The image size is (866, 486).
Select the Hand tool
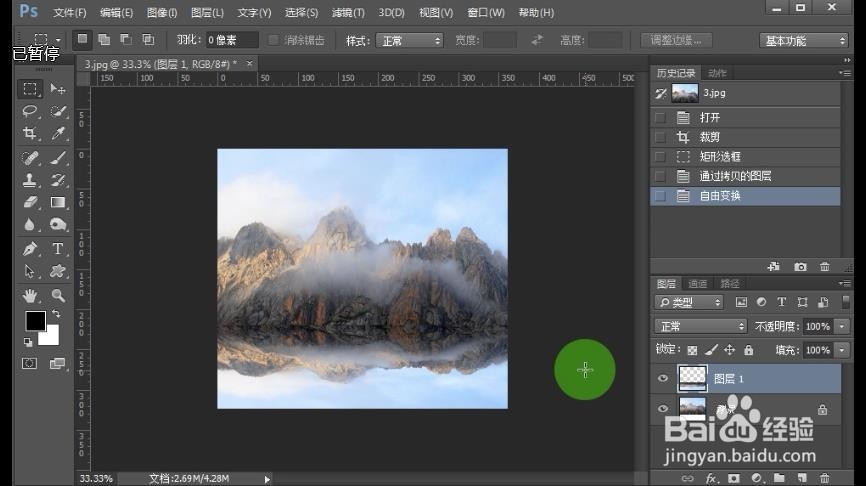pyautogui.click(x=30, y=295)
